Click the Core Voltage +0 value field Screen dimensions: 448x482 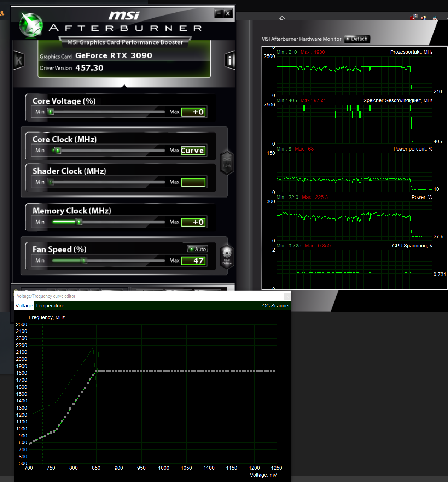coord(193,112)
